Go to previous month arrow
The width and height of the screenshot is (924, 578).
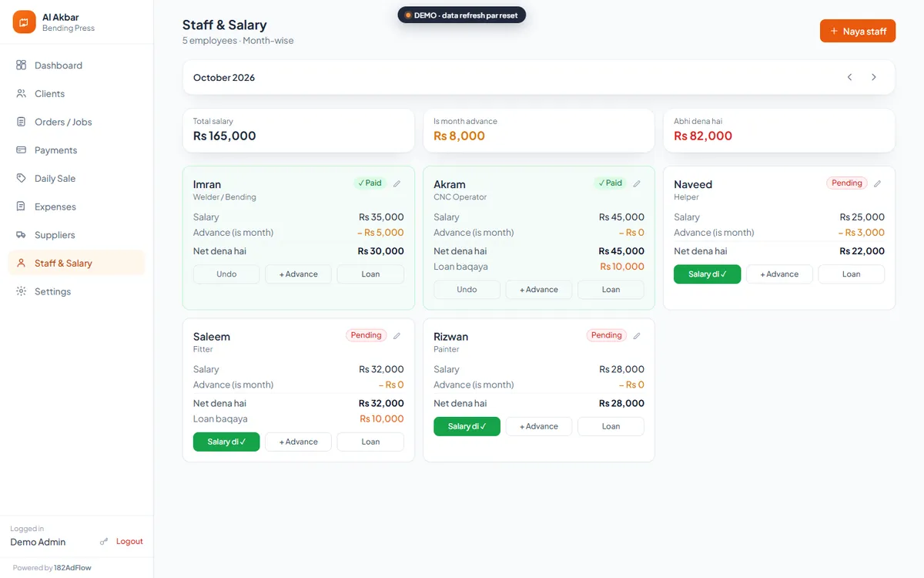coord(850,77)
